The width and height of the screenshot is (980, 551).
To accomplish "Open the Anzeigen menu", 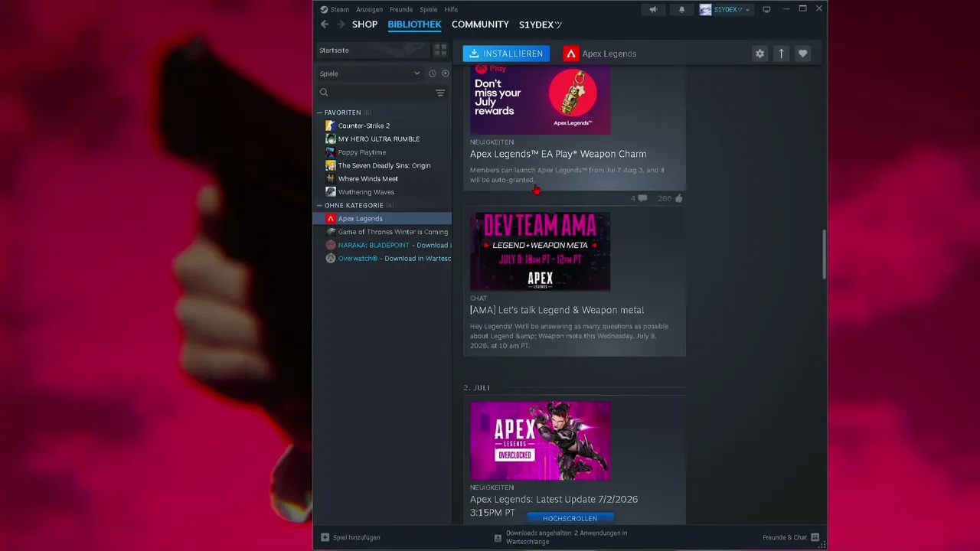I will point(369,9).
